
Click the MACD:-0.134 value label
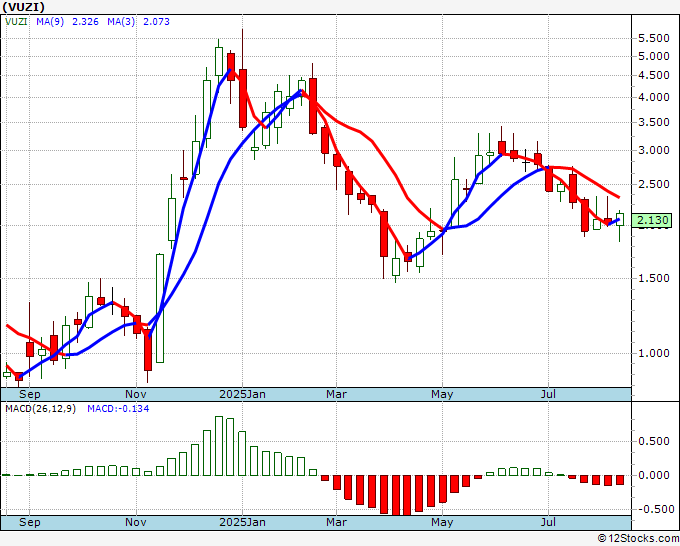[118, 409]
